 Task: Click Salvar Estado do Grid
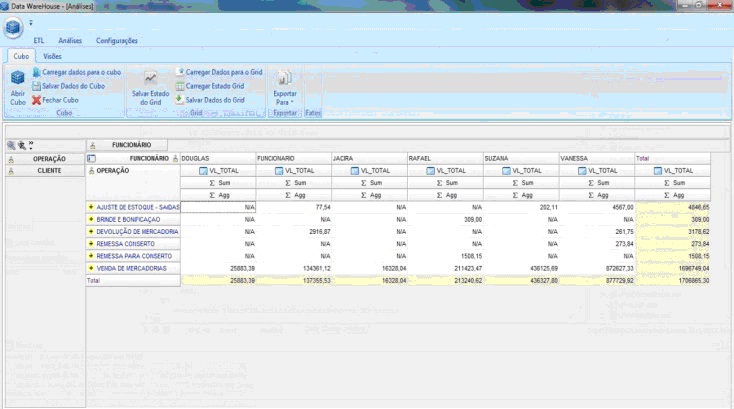click(x=150, y=87)
